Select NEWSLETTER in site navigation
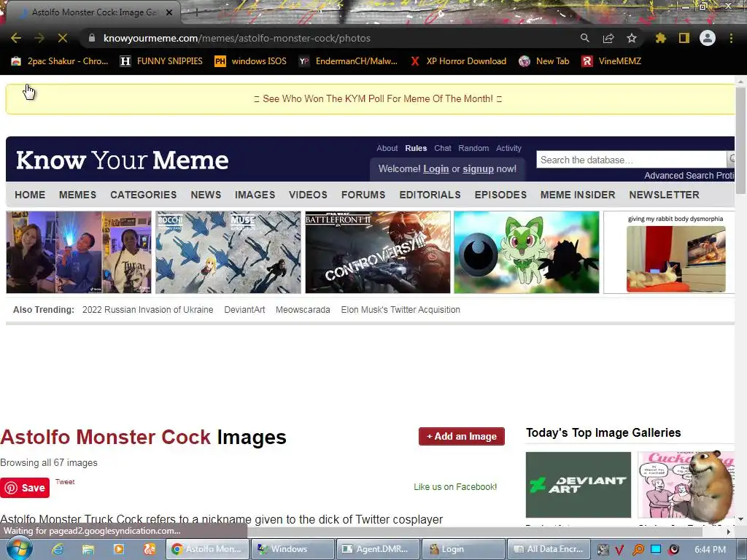The image size is (747, 560). [664, 195]
